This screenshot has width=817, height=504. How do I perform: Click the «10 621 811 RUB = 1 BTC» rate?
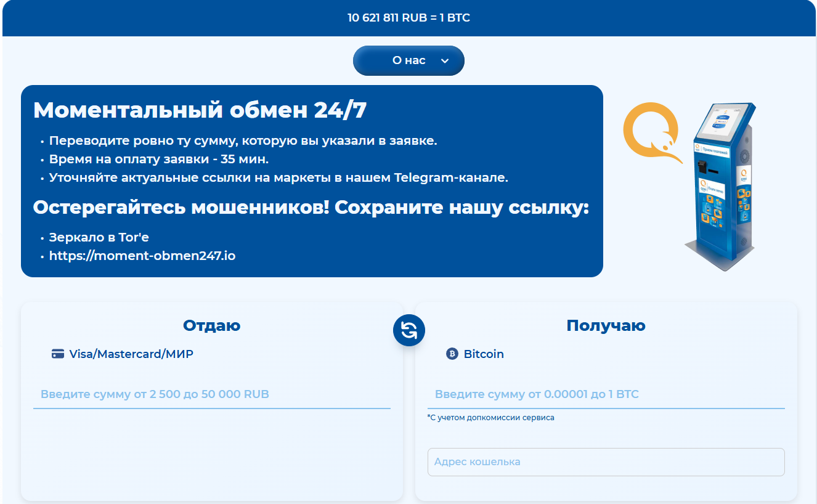click(408, 18)
